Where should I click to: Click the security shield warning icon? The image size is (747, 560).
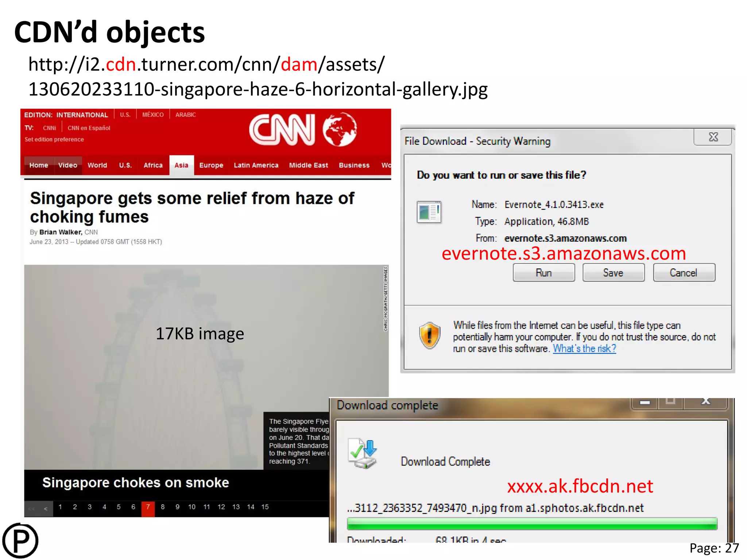pyautogui.click(x=430, y=335)
